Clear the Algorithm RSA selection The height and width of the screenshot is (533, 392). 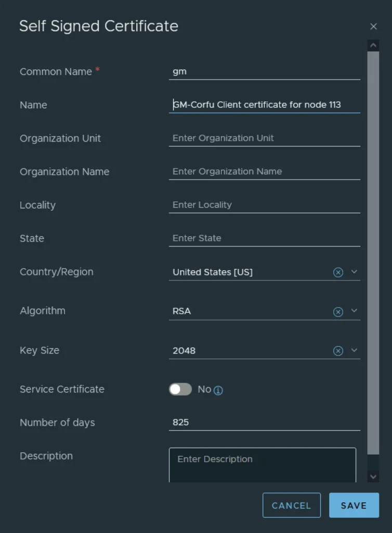338,312
